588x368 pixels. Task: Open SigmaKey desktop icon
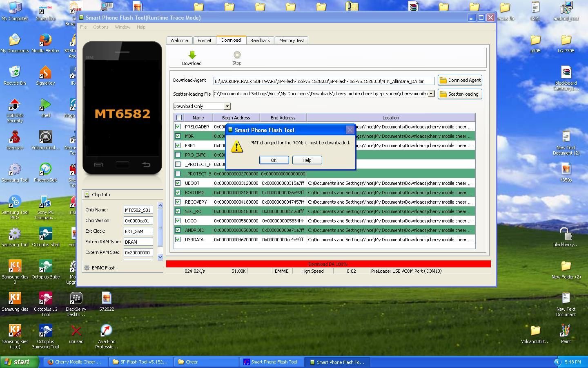(45, 72)
